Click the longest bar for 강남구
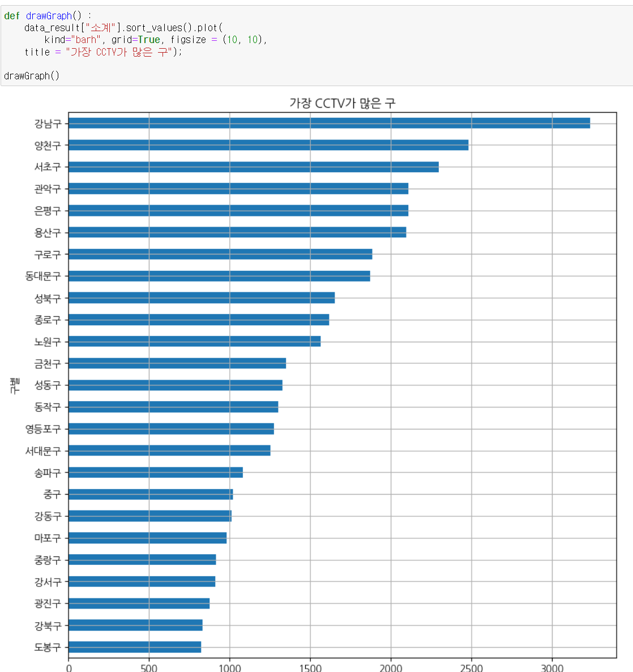This screenshot has height=672, width=633. pyautogui.click(x=330, y=123)
